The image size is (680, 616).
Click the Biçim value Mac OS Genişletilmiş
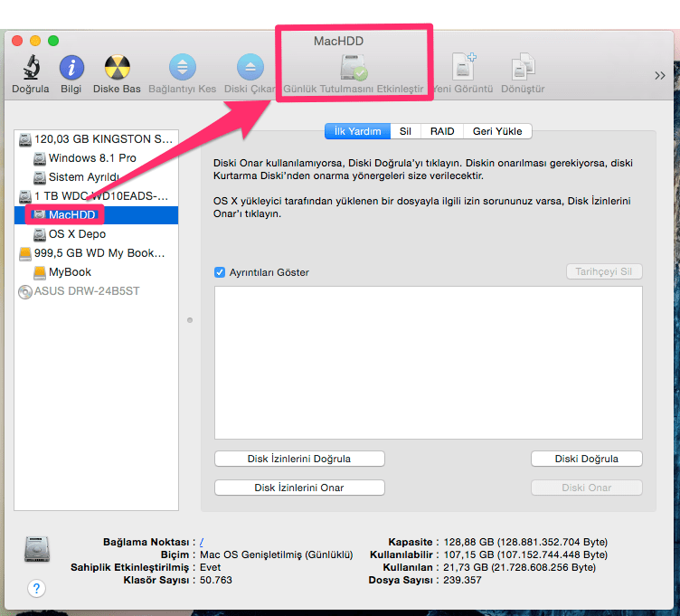[x=277, y=554]
